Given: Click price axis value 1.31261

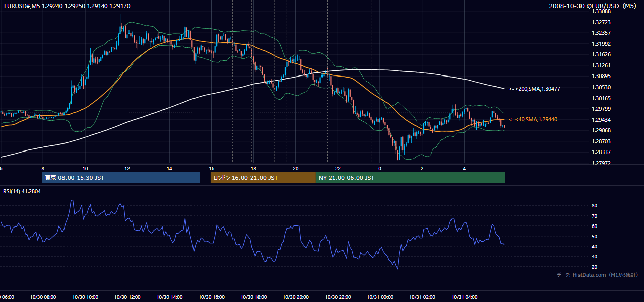Looking at the screenshot, I should pos(602,65).
